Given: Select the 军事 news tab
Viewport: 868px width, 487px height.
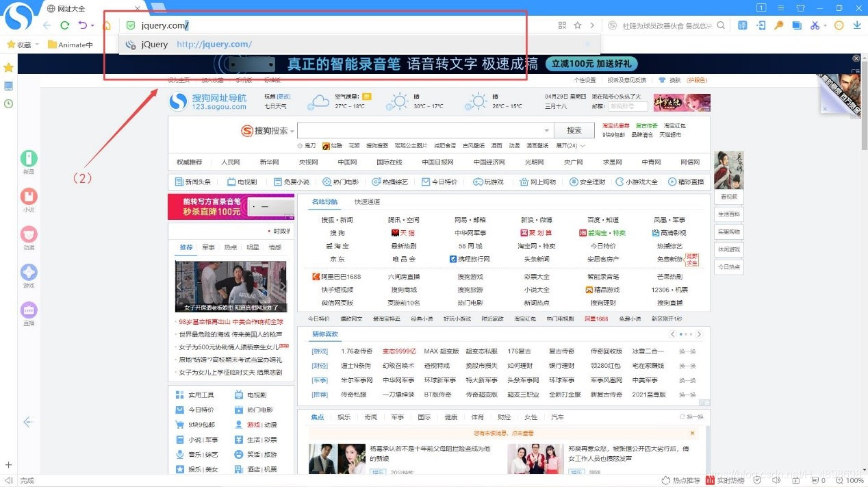Looking at the screenshot, I should point(208,247).
